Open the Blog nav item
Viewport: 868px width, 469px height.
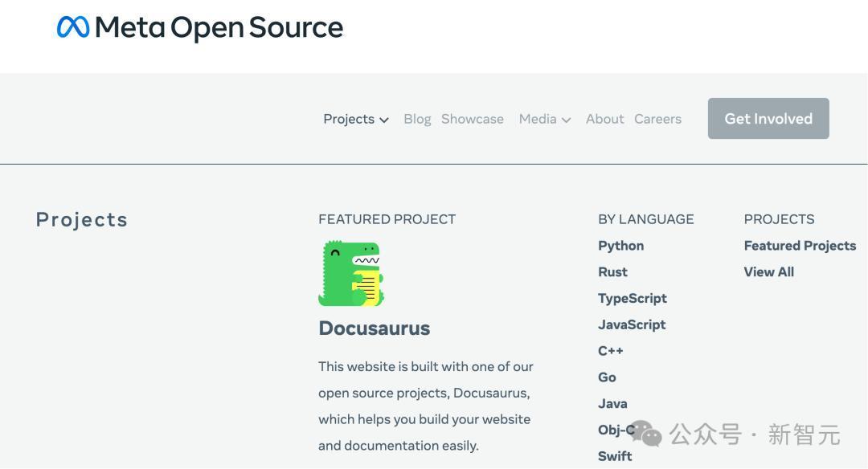tap(417, 119)
